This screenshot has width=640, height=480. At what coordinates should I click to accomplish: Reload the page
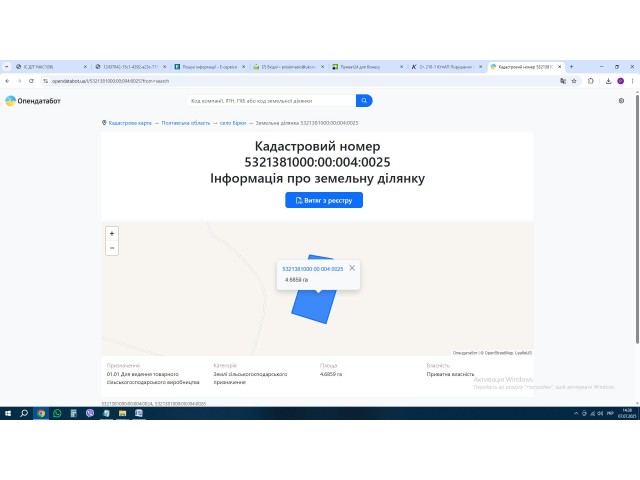coord(31,81)
